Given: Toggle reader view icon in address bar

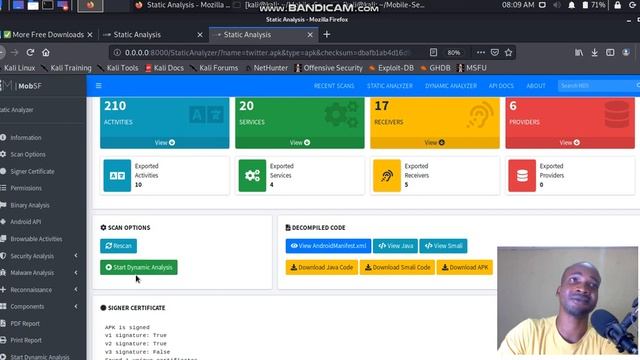Looking at the screenshot, I should tap(433, 53).
